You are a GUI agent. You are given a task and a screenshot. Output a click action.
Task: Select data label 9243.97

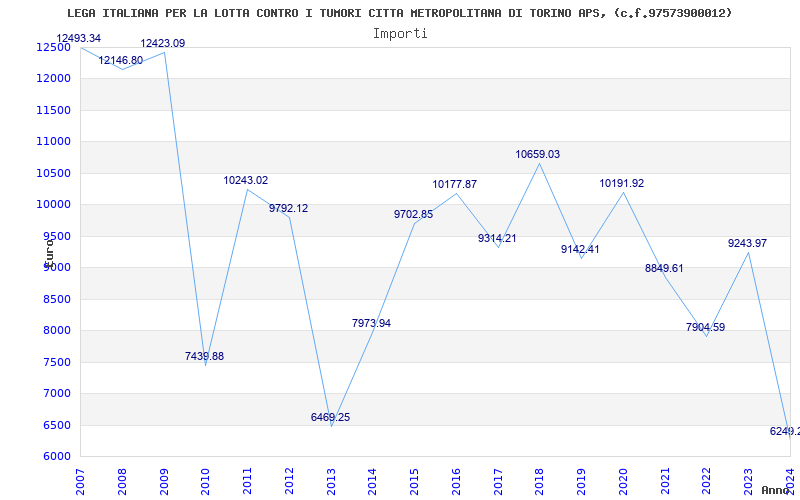[747, 243]
